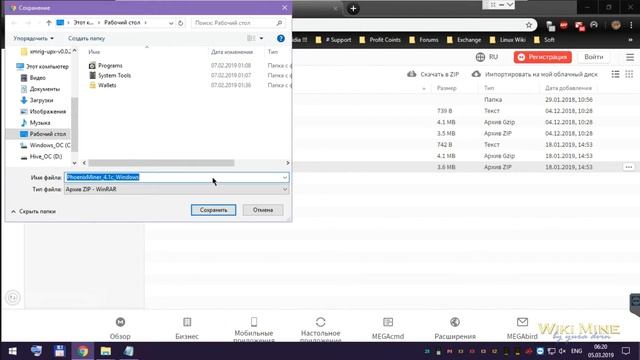Screen dimensions: 640x360
Task: Click the change view icon in dialog
Action: pos(251,38)
